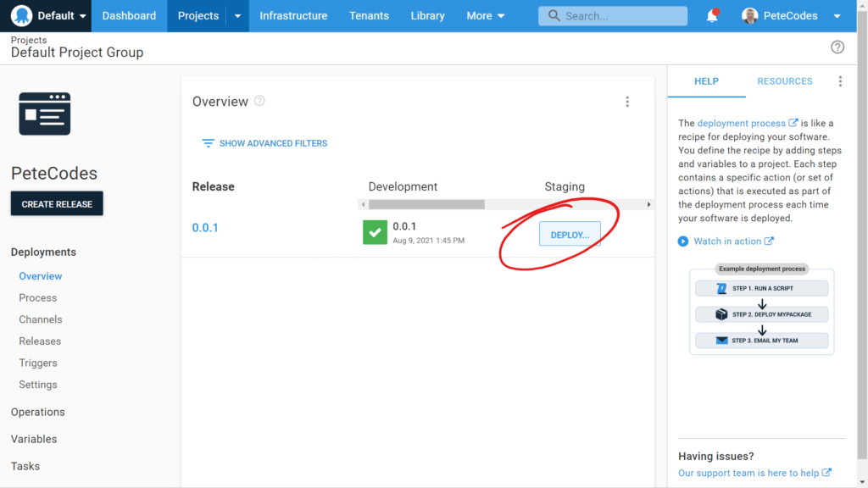The image size is (868, 488).
Task: Click the Development 0.0.1 deployment text
Action: (x=404, y=226)
